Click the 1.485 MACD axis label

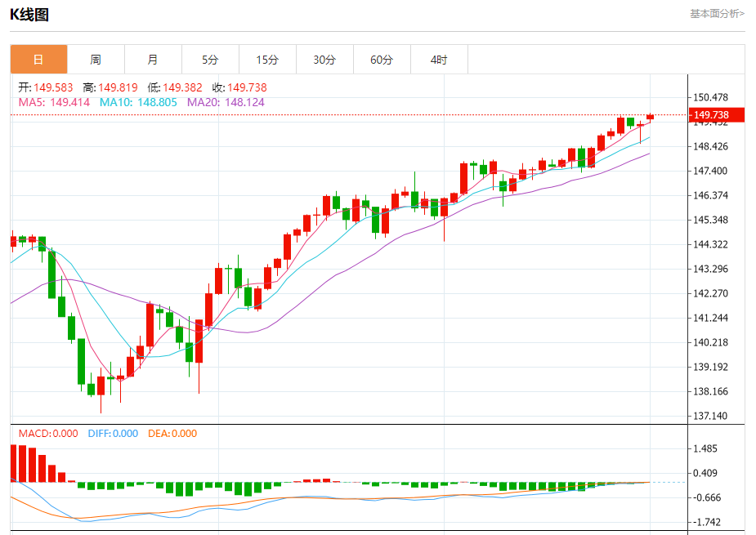click(705, 448)
